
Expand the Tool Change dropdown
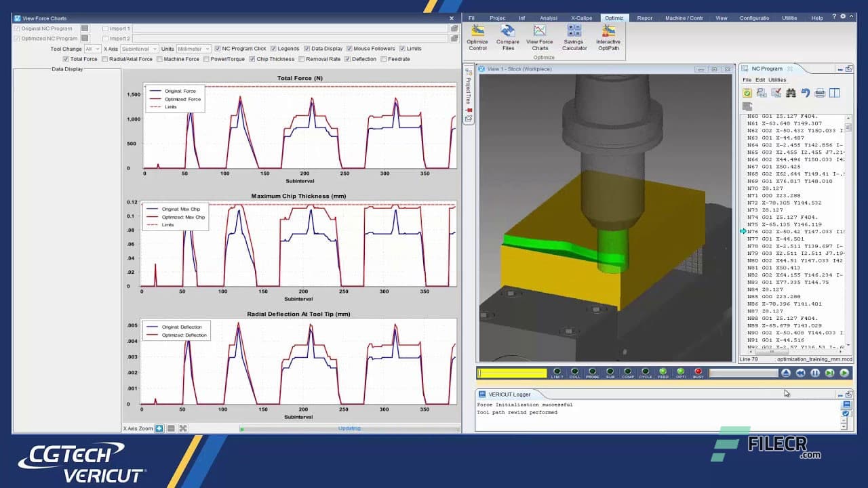(93, 48)
